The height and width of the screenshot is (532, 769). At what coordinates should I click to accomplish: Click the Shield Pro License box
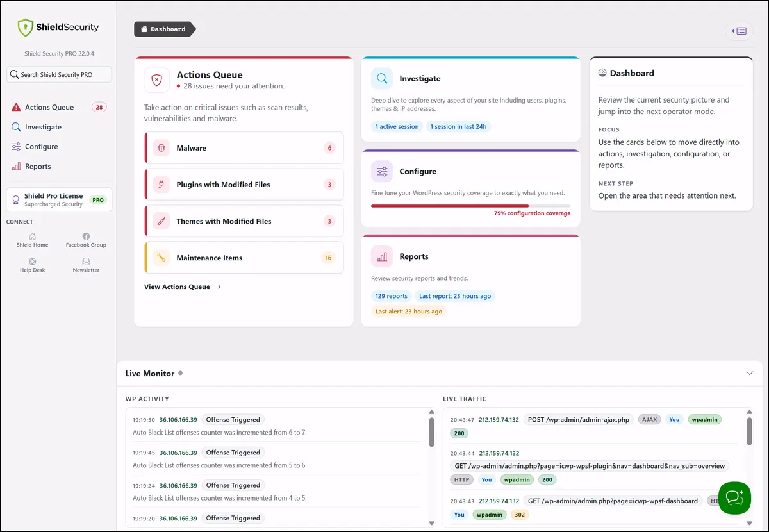[x=59, y=200]
